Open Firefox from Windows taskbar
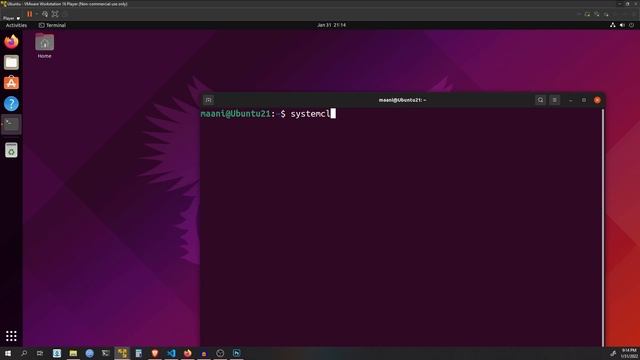The image size is (640, 360). tap(187, 353)
